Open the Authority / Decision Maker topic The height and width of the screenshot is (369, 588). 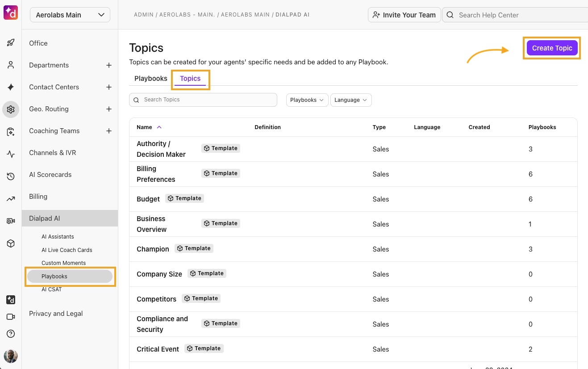click(x=161, y=149)
